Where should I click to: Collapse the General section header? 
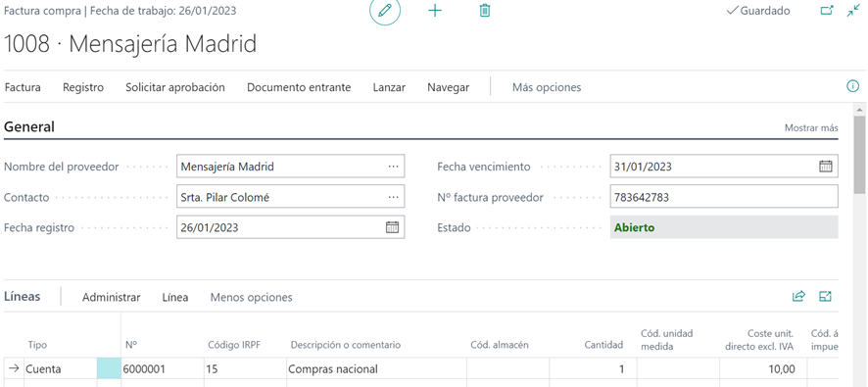[x=29, y=126]
